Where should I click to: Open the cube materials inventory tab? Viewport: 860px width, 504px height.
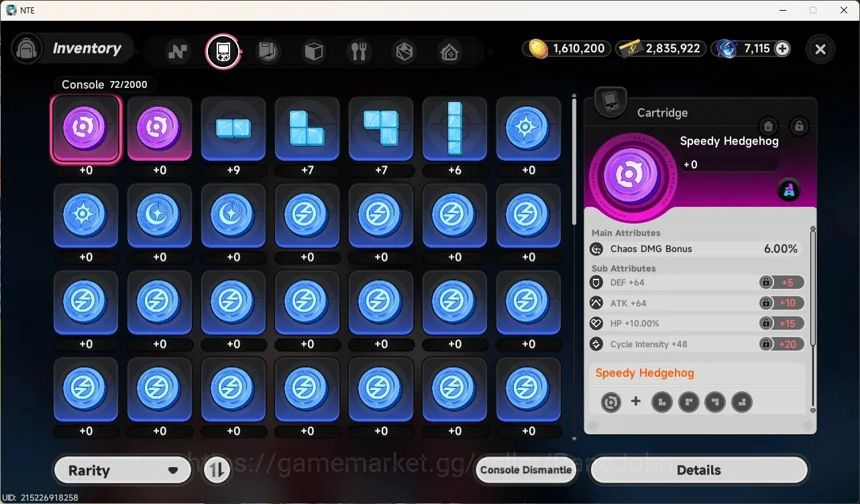[313, 51]
